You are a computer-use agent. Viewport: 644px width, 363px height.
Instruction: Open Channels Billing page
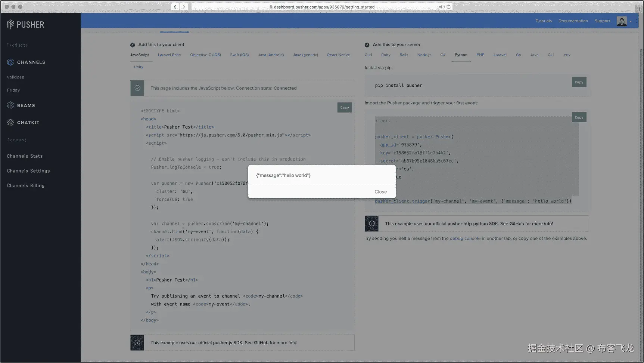click(x=26, y=186)
